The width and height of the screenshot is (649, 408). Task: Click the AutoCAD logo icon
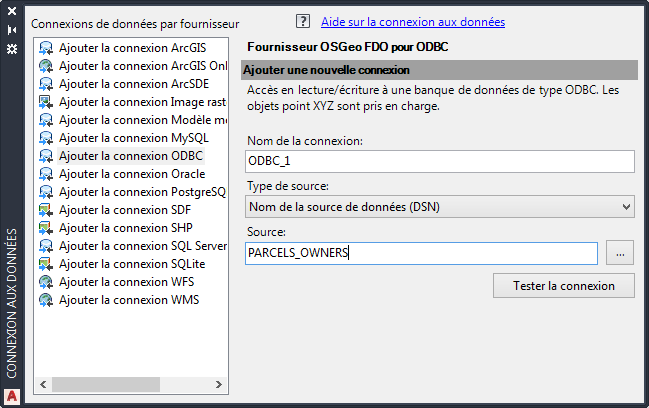point(12,395)
